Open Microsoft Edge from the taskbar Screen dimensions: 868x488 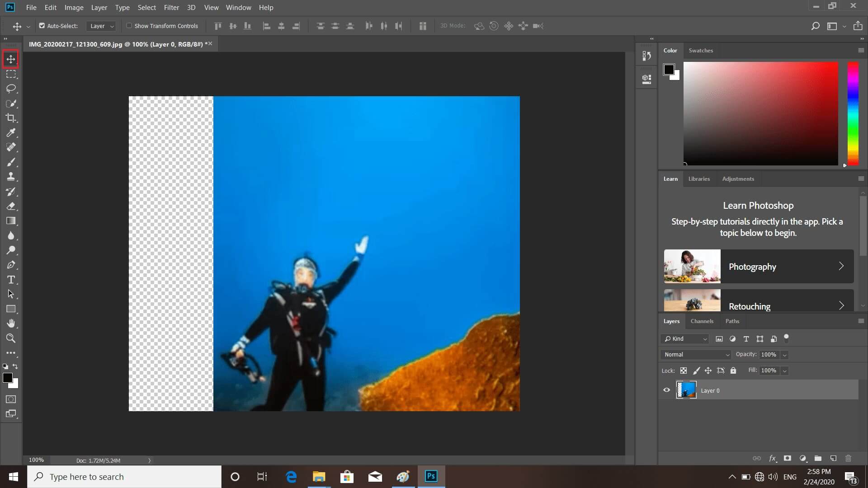(x=291, y=477)
